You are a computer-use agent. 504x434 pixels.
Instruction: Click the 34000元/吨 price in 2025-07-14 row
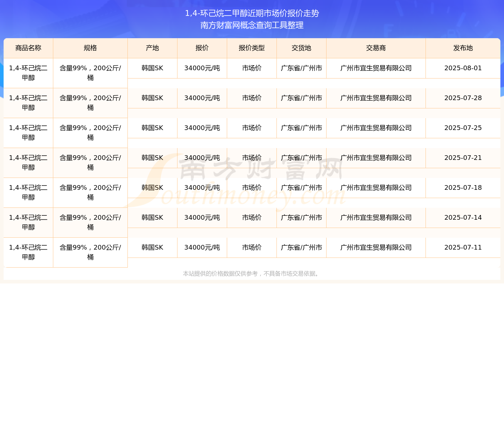pyautogui.click(x=202, y=218)
